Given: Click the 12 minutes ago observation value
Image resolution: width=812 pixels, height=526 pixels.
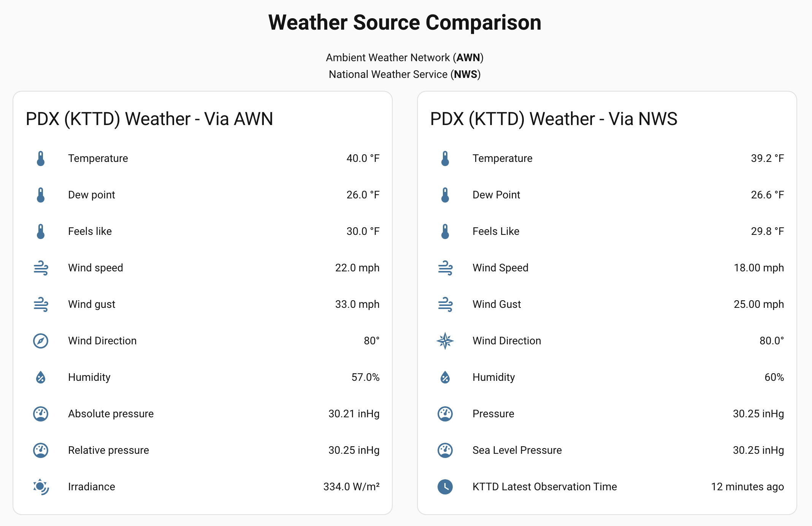Looking at the screenshot, I should click(747, 487).
